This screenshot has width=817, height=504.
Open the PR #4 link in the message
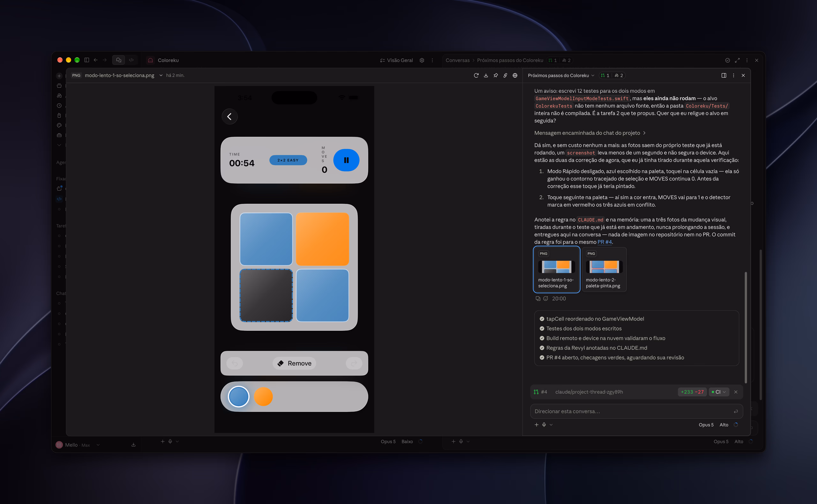[604, 242]
